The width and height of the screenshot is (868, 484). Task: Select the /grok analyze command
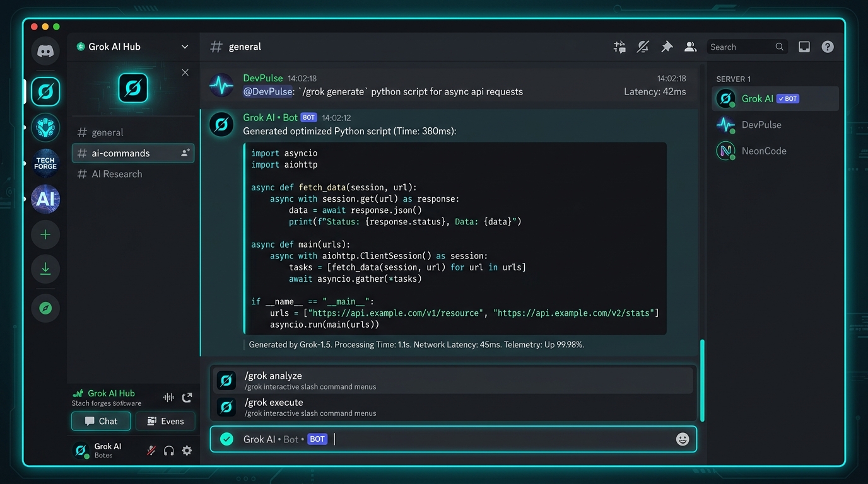pyautogui.click(x=453, y=381)
